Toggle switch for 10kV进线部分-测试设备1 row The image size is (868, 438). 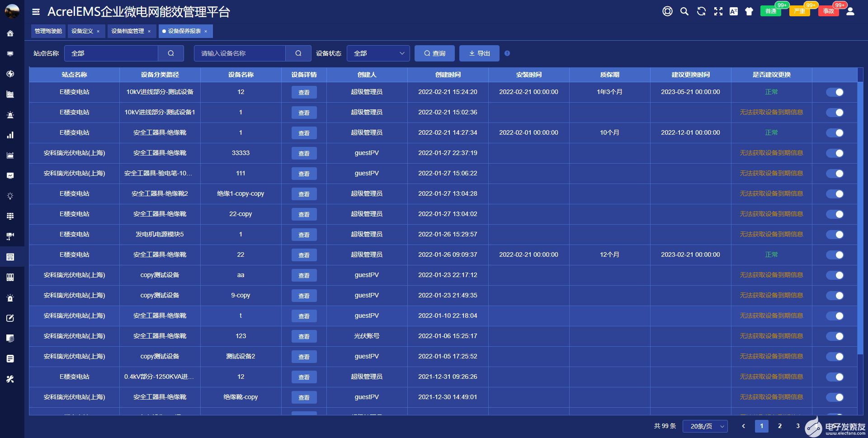(x=835, y=113)
